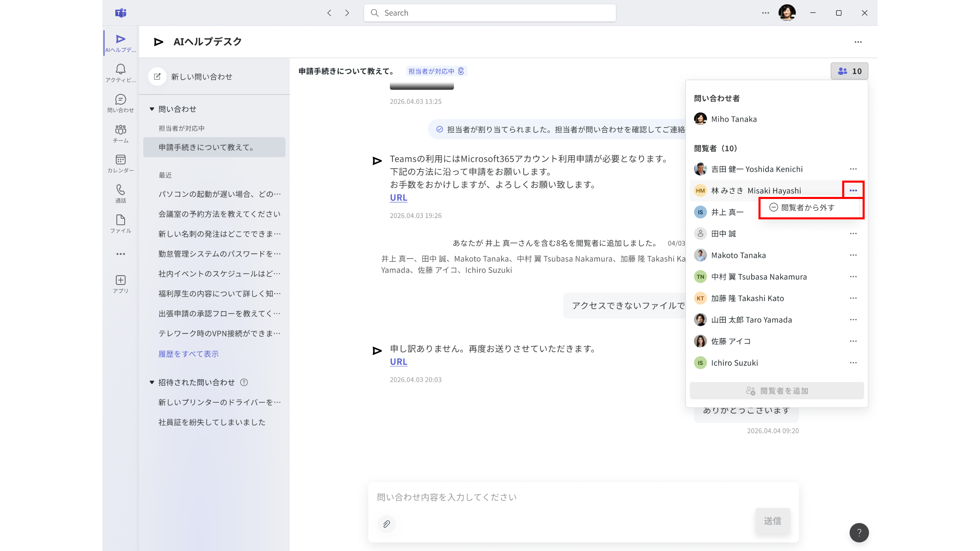This screenshot has height=551, width=980.
Task: Open AIヘルプデスク header more options
Action: [858, 42]
